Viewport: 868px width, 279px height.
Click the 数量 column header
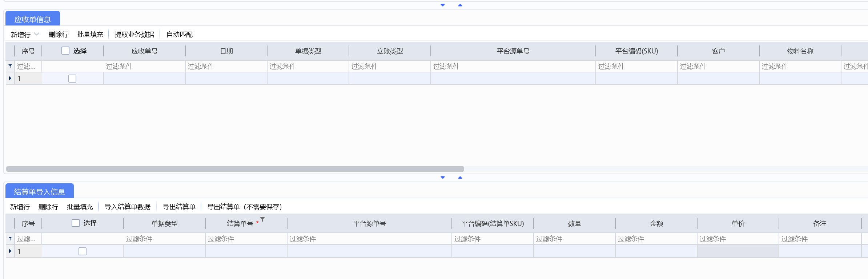tap(575, 223)
